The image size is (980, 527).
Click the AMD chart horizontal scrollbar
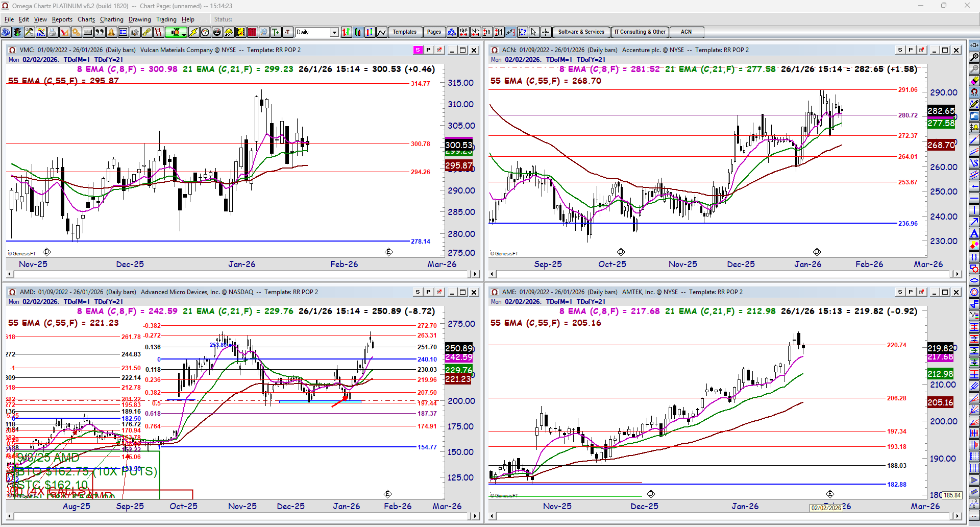[x=243, y=516]
